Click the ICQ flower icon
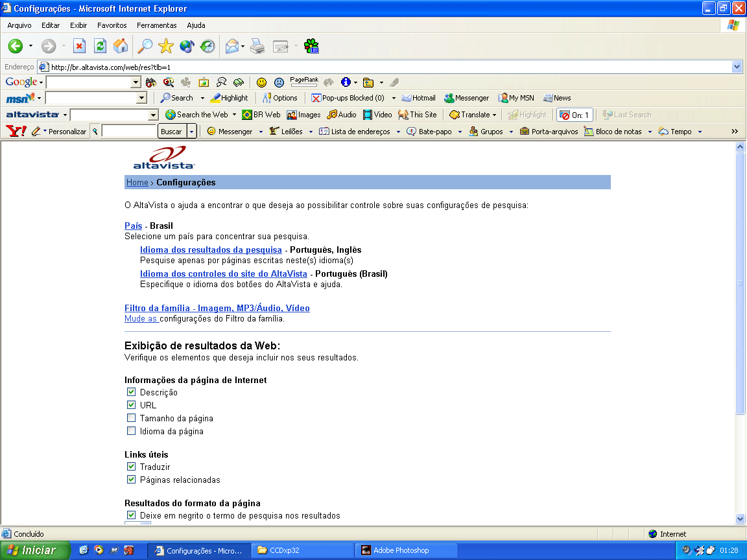The image size is (747, 560). [311, 46]
